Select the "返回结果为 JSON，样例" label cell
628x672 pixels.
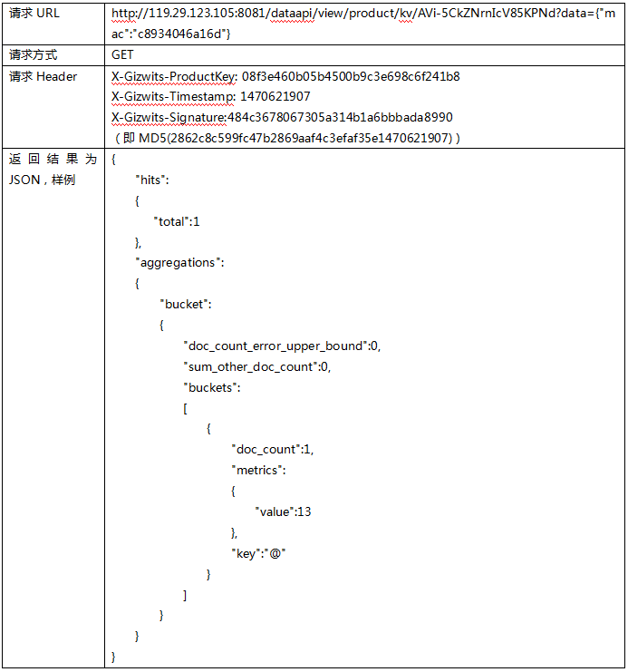tap(53, 169)
